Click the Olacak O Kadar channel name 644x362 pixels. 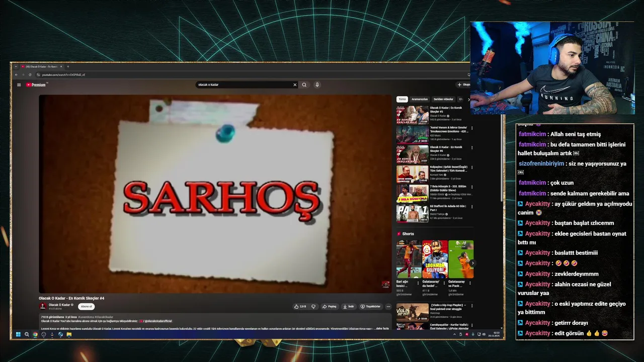(x=59, y=305)
